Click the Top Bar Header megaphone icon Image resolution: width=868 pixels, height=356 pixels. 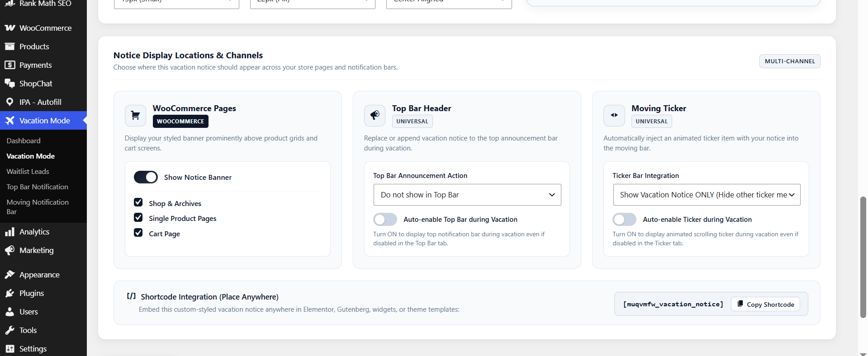[375, 116]
